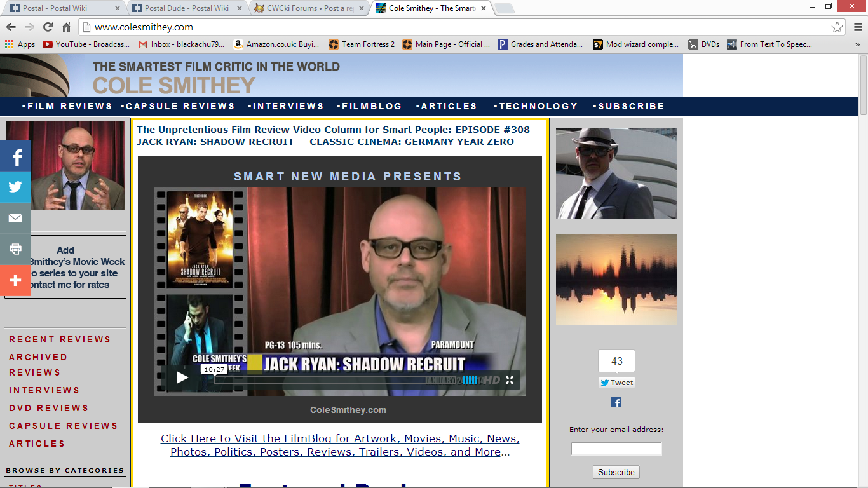The width and height of the screenshot is (868, 488).
Task: Open the sunset skyline reflection image
Action: pyautogui.click(x=616, y=279)
